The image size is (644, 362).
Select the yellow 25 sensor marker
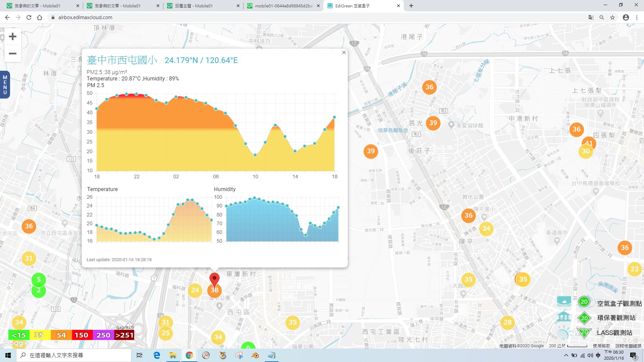pos(165,333)
